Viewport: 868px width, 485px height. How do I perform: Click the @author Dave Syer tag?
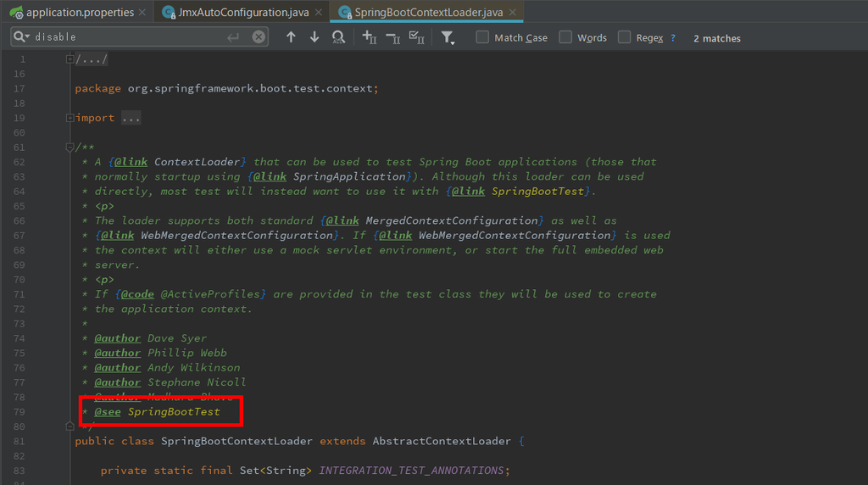click(x=117, y=338)
